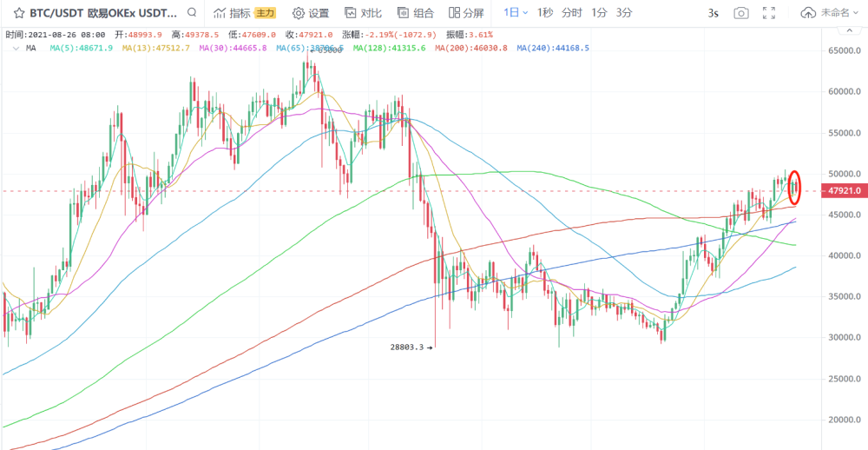Click the 47921.0 current price label

click(845, 190)
